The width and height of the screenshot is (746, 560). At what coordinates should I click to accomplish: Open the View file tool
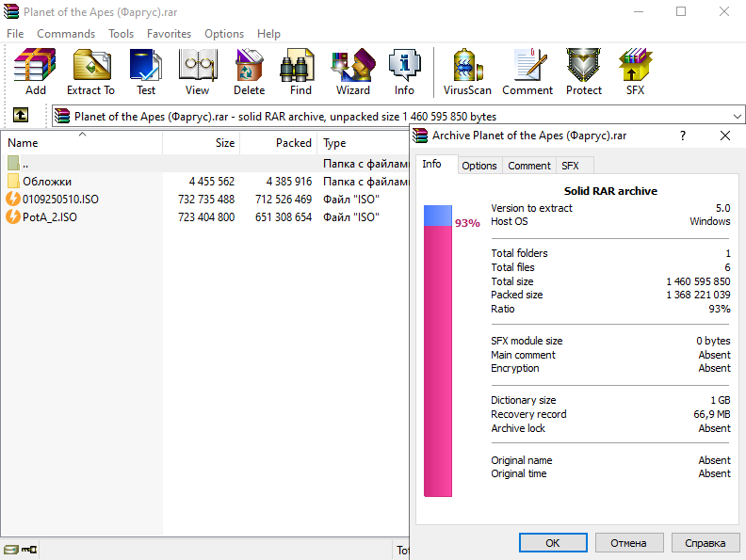click(197, 72)
